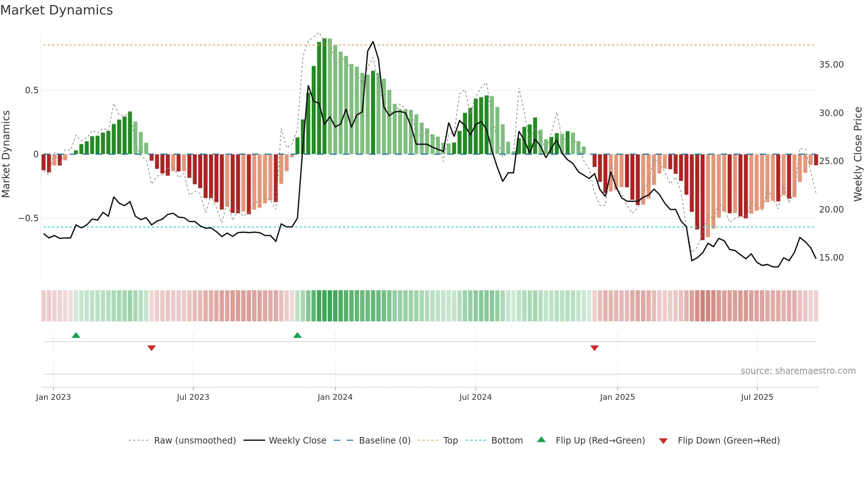The image size is (868, 488).
Task: Click the −0.5 left axis tick label
Action: click(x=29, y=218)
